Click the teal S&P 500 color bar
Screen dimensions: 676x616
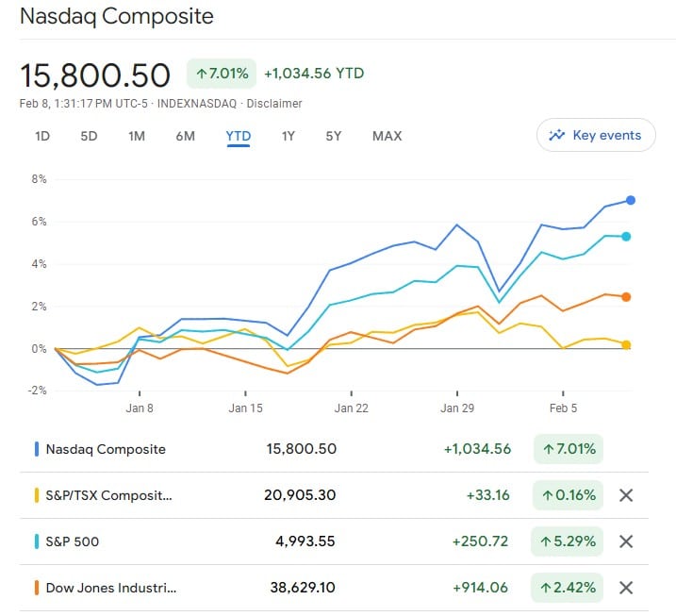(x=37, y=541)
